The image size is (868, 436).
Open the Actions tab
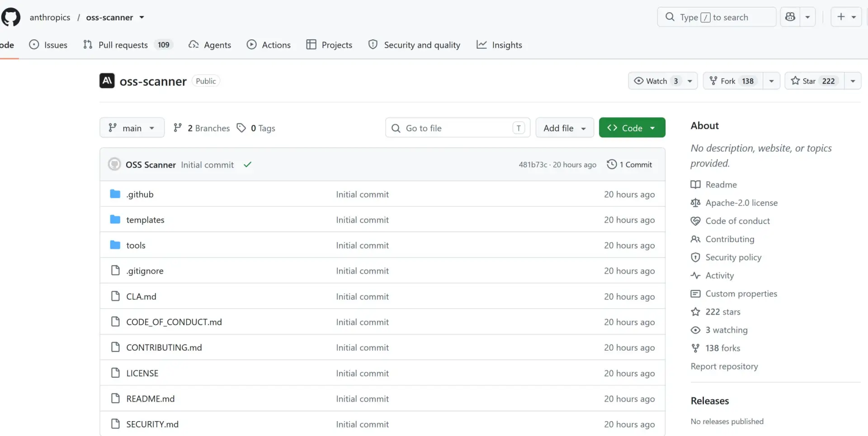269,45
